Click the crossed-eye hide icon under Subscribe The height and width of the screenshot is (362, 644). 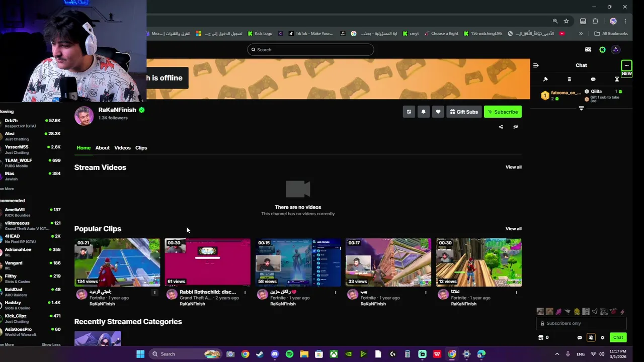click(515, 127)
